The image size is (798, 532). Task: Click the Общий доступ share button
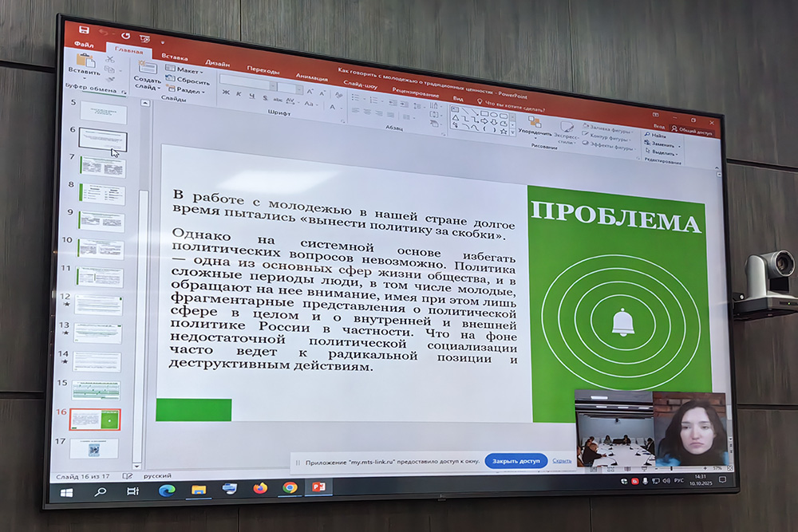coord(692,130)
